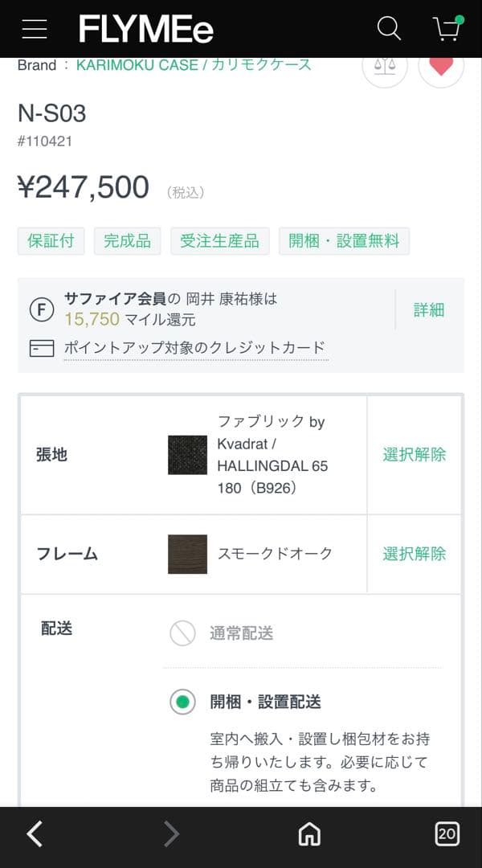Click the FLYMEe logo

tap(146, 30)
